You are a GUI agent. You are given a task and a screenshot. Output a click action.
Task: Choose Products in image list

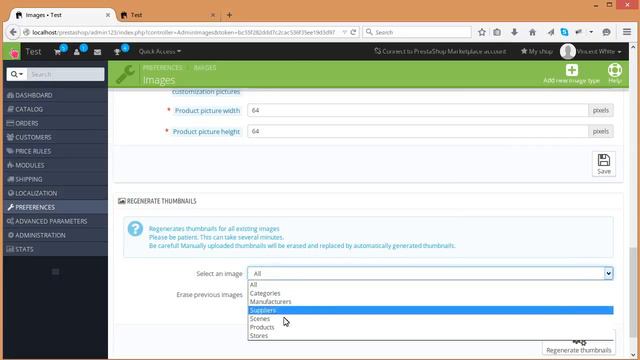[431, 327]
